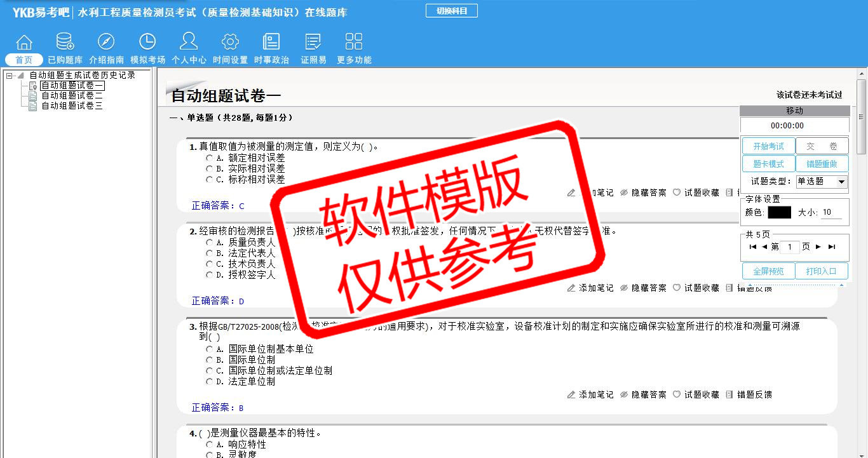Open 模拟考场 clock icon
868x458 pixels.
click(147, 43)
